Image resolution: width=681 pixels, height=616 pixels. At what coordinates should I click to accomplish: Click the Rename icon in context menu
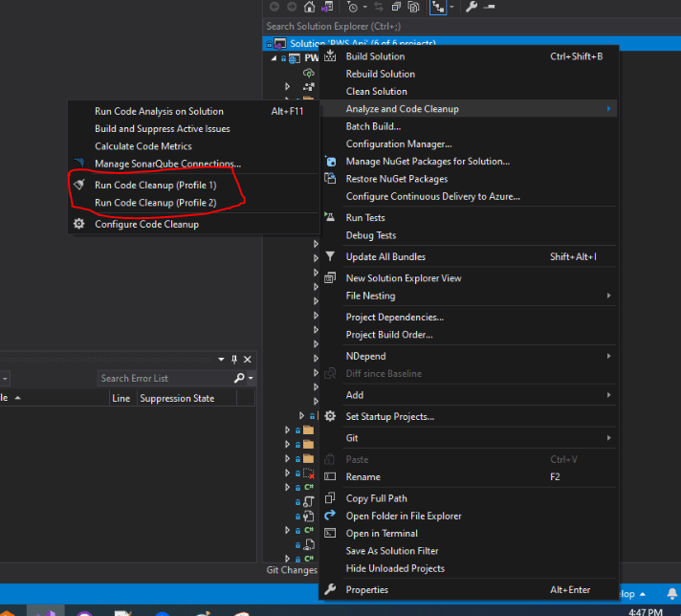click(330, 476)
